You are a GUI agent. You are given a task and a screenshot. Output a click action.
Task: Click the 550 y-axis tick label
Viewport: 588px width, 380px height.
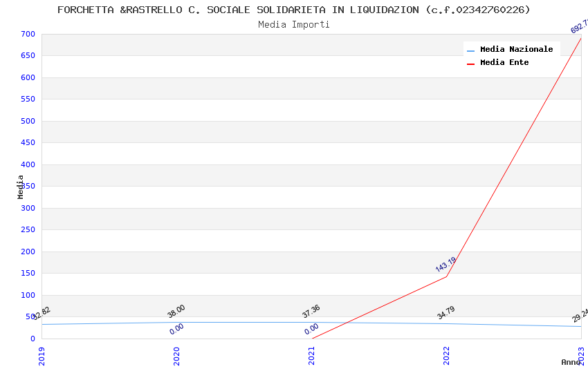click(28, 99)
